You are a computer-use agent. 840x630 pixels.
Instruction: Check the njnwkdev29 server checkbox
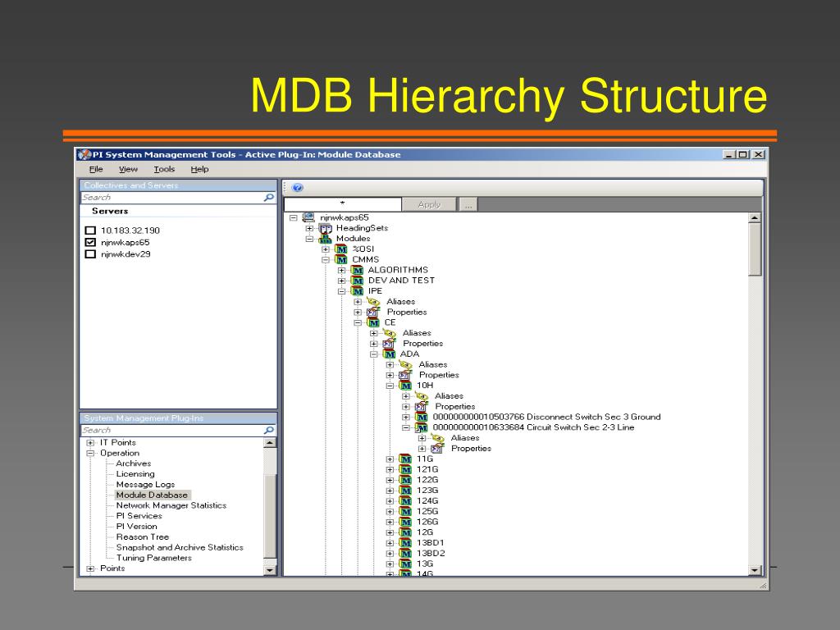[x=90, y=254]
